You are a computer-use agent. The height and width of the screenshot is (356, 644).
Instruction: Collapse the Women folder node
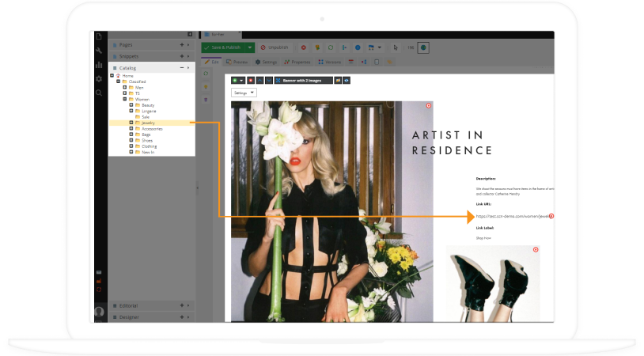(125, 99)
